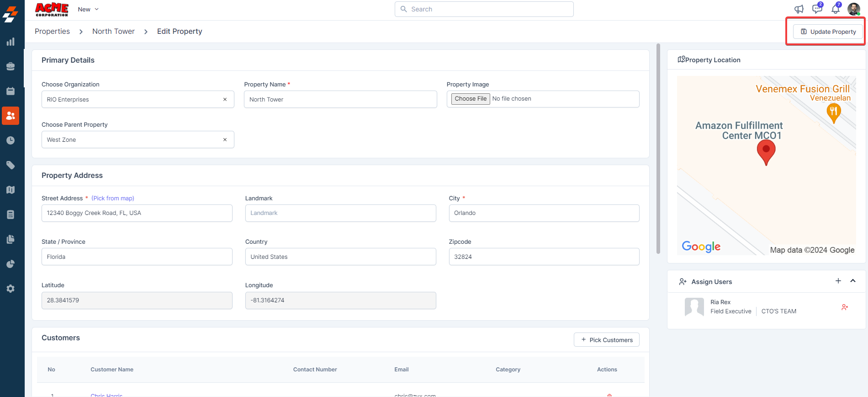Open the bar chart dashboard sidebar icon
This screenshot has width=868, height=397.
pyautogui.click(x=11, y=42)
